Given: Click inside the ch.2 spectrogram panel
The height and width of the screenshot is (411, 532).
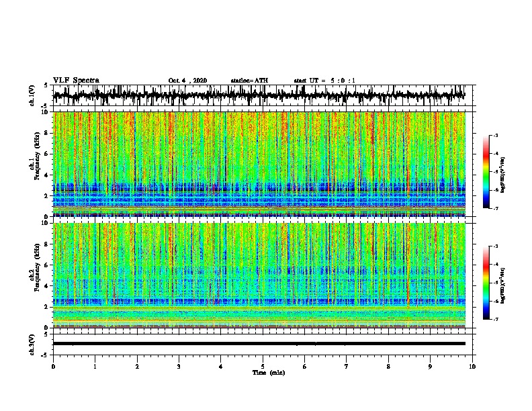Looking at the screenshot, I should 259,275.
